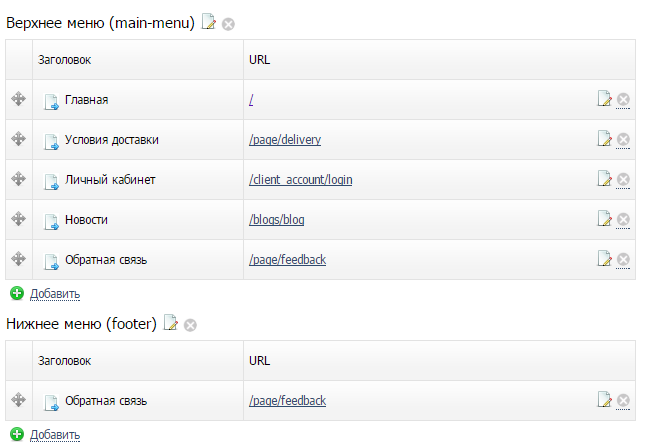Edit the Условия доставки menu item

click(604, 139)
